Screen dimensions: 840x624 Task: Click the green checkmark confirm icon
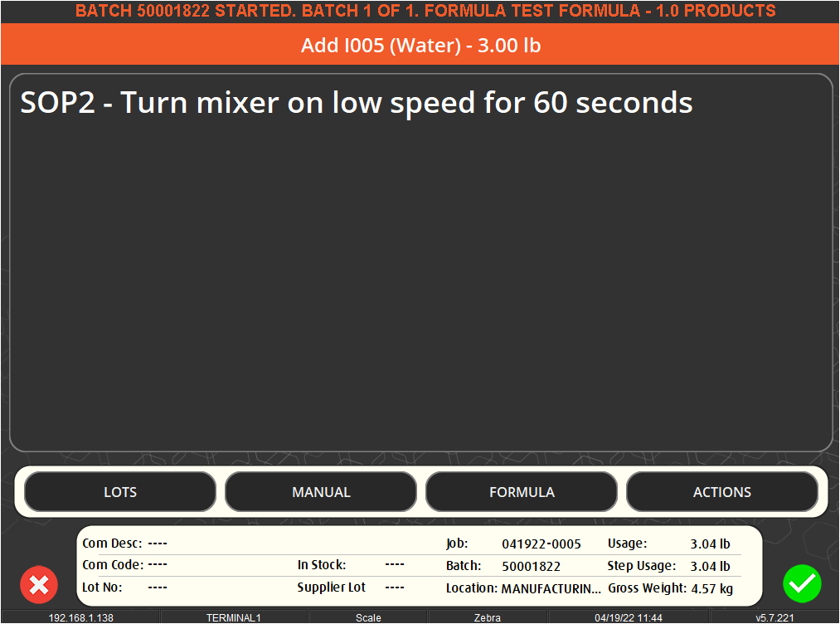click(x=802, y=584)
